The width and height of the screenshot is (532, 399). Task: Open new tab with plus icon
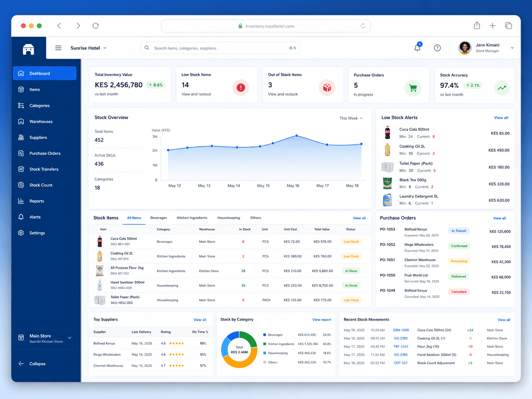click(493, 25)
